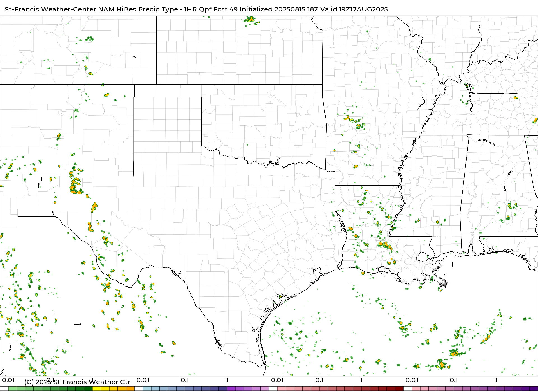Image resolution: width=538 pixels, height=392 pixels.
Task: Click the 0.1 label of the blue scale
Action: point(185,380)
